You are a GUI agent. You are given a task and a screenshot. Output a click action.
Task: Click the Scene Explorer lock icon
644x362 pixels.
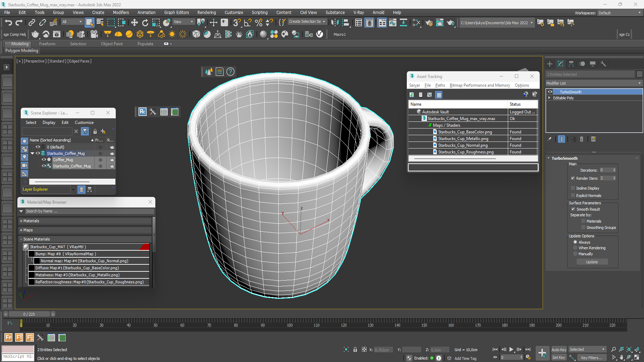[95, 131]
